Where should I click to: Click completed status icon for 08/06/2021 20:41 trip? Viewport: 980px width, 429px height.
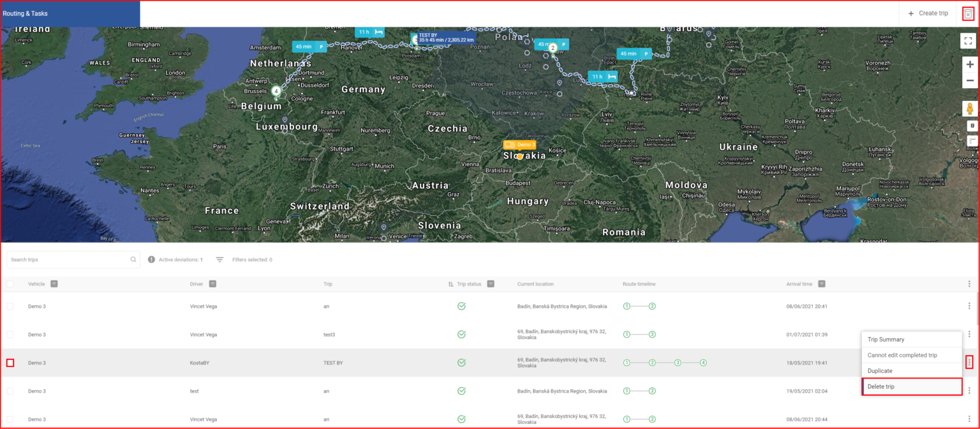461,306
